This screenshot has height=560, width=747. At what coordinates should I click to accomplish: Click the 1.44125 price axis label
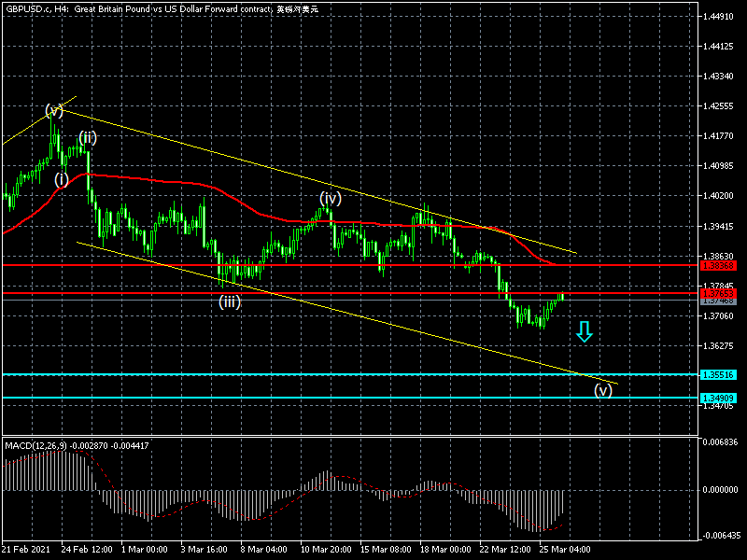pos(718,46)
